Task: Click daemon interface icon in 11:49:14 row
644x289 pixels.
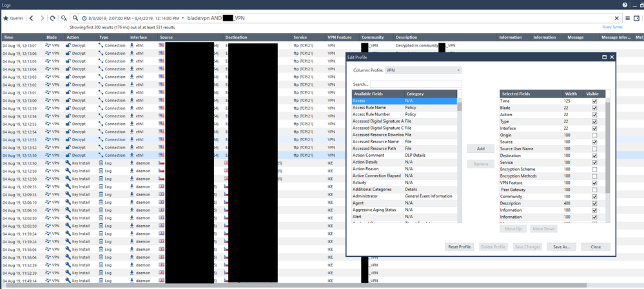Action: pos(132,281)
